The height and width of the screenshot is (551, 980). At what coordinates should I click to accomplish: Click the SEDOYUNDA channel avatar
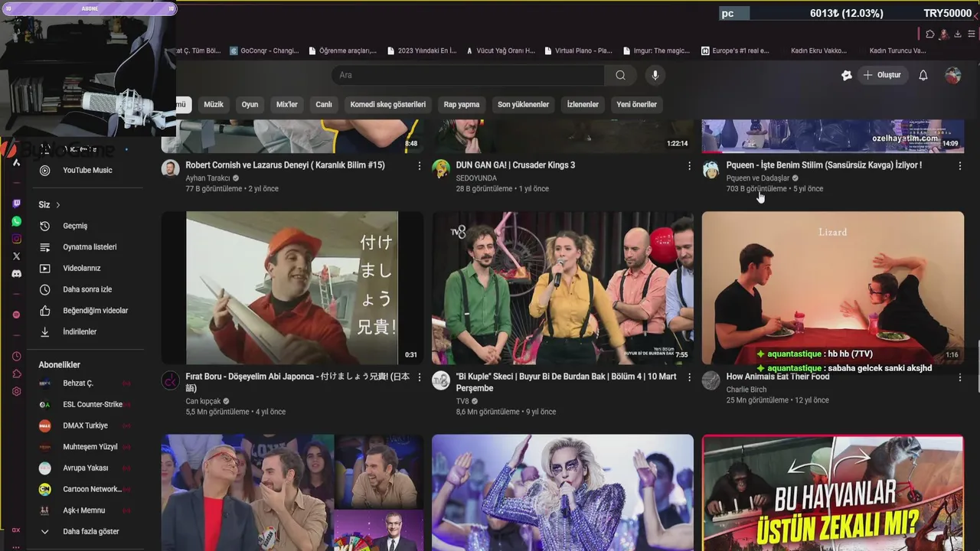pos(441,168)
